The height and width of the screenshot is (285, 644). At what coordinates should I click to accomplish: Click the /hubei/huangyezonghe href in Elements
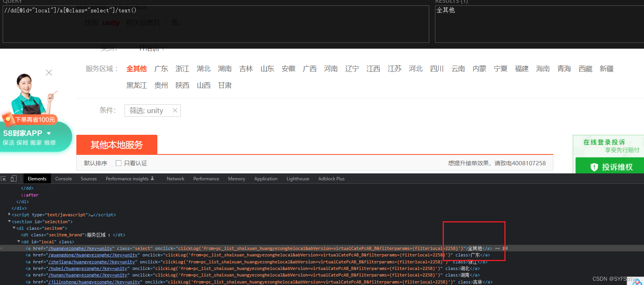coord(88,268)
